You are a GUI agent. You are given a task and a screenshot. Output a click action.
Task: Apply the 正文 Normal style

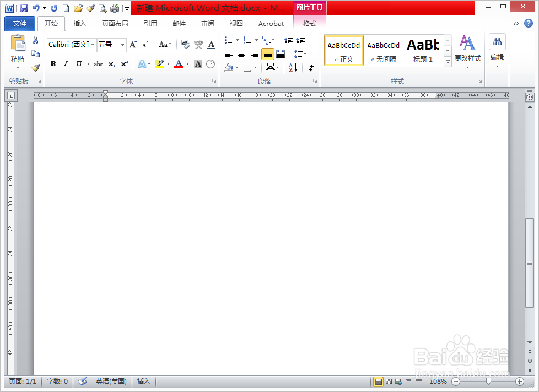coord(344,51)
